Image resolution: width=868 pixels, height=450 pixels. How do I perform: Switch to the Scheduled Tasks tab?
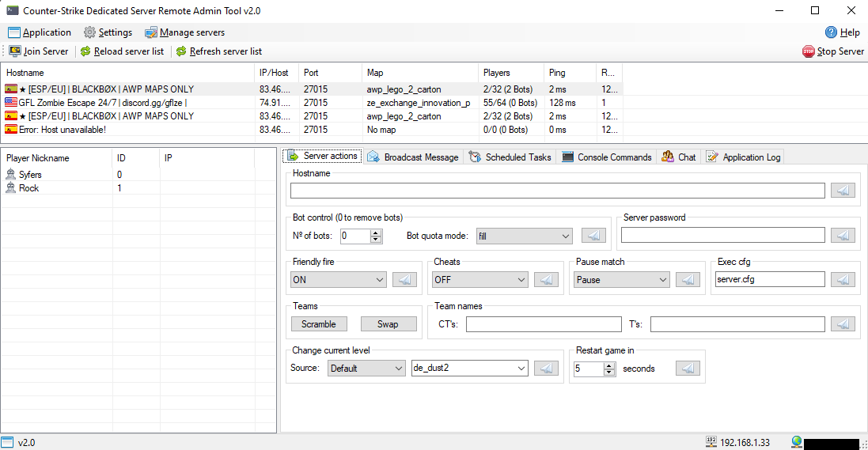point(510,157)
